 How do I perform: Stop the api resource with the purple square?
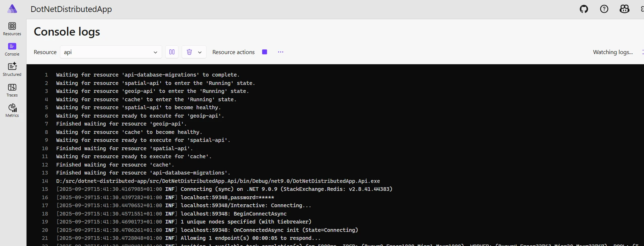pos(265,52)
